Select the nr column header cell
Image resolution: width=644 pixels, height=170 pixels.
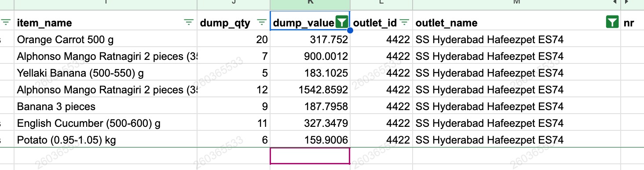click(632, 22)
